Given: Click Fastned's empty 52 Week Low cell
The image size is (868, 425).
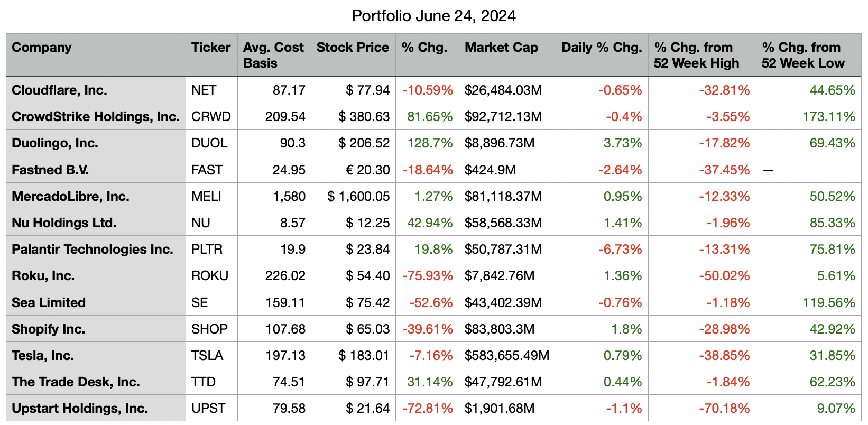Looking at the screenshot, I should pyautogui.click(x=808, y=170).
